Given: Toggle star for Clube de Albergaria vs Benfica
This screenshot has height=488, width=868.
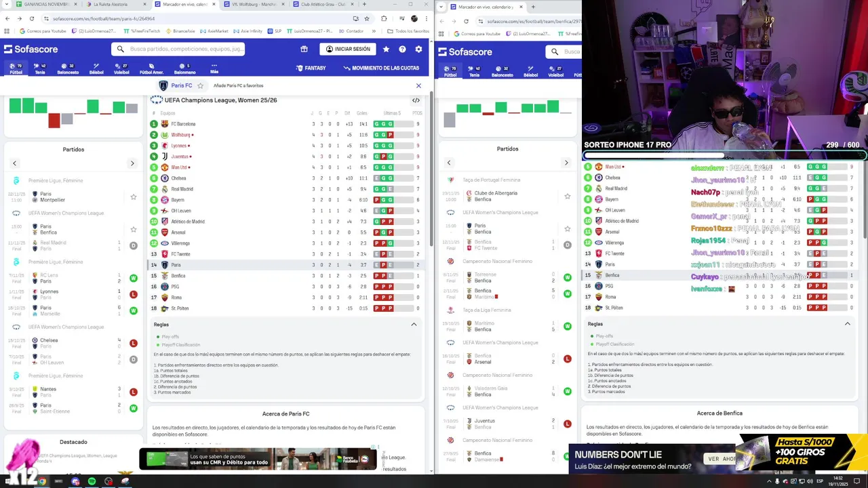Looking at the screenshot, I should tap(568, 196).
